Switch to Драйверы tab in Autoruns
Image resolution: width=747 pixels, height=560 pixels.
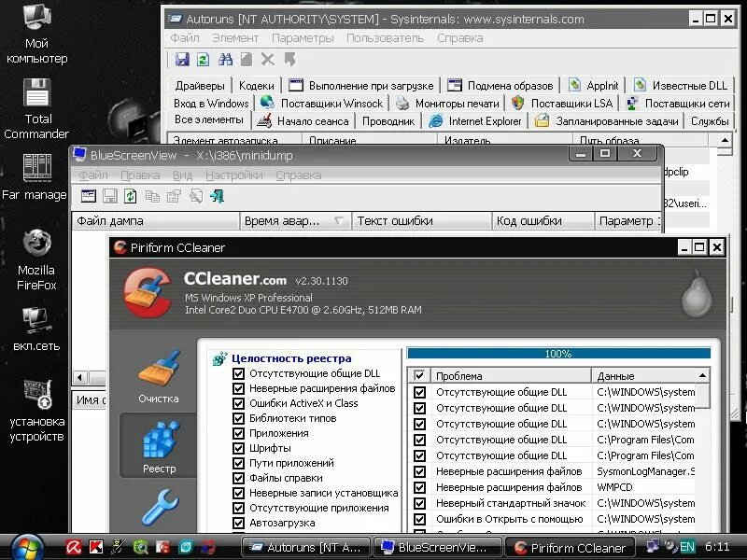click(x=200, y=86)
